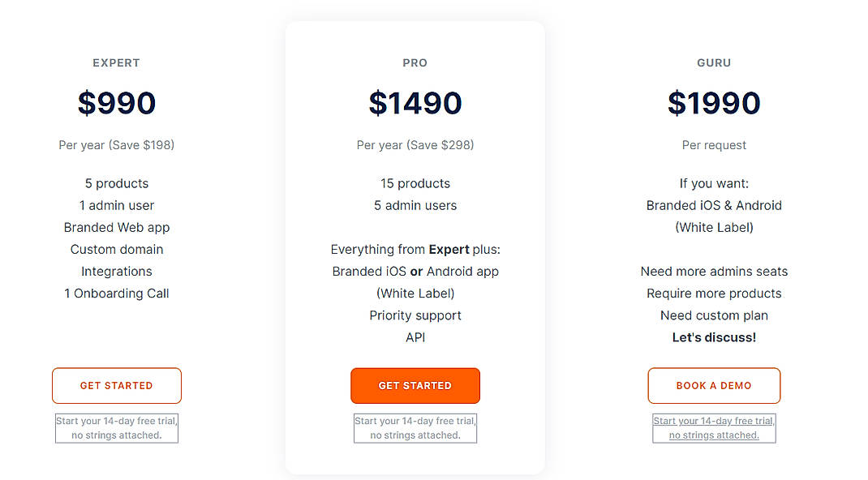Click 'Per year (Save $298)' under Pro

[415, 144]
